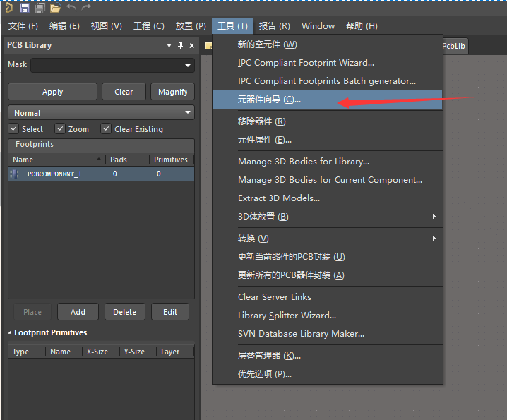The width and height of the screenshot is (507, 420).
Task: Click the Altium application logo icon
Action: tap(8, 8)
